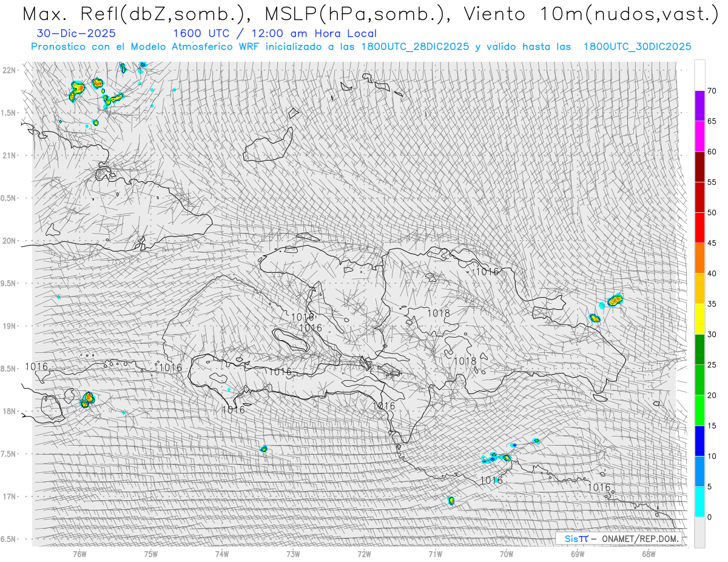Click the '68W' longitude axis label
Viewport: 728px width, 562px height.
pos(648,554)
